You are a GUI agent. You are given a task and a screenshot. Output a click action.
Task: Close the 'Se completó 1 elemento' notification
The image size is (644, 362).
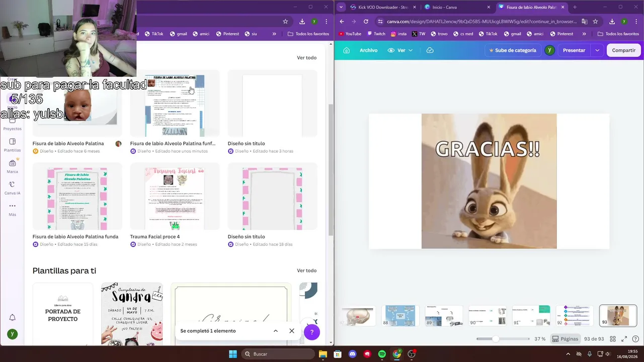[x=292, y=331]
